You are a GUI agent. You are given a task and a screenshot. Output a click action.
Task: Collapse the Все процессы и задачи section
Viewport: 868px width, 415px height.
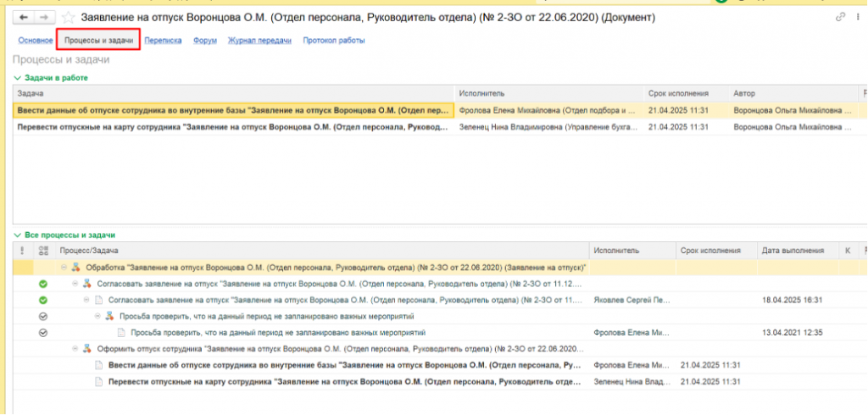coord(18,235)
